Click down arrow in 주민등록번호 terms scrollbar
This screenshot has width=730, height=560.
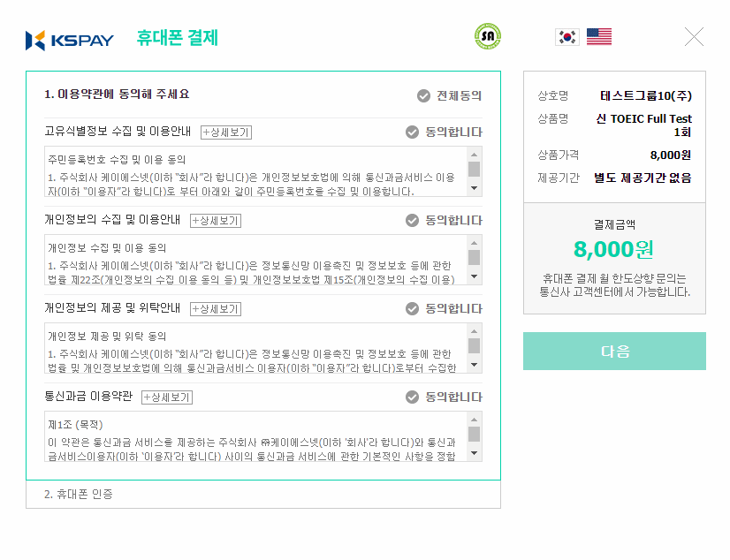(474, 188)
